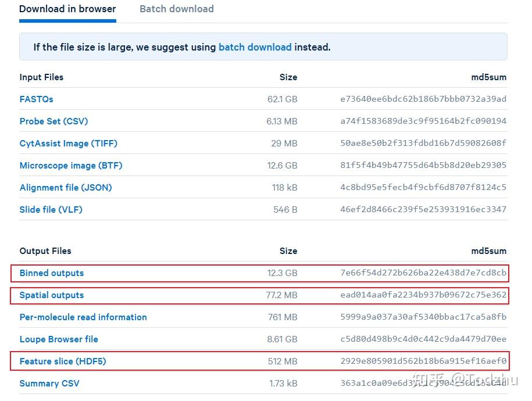Click the Binned outputs download link
The height and width of the screenshot is (401, 532).
coord(52,273)
